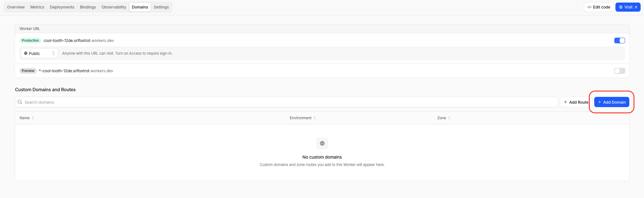The height and width of the screenshot is (198, 644).
Task: Click the Visit button
Action: (x=628, y=7)
